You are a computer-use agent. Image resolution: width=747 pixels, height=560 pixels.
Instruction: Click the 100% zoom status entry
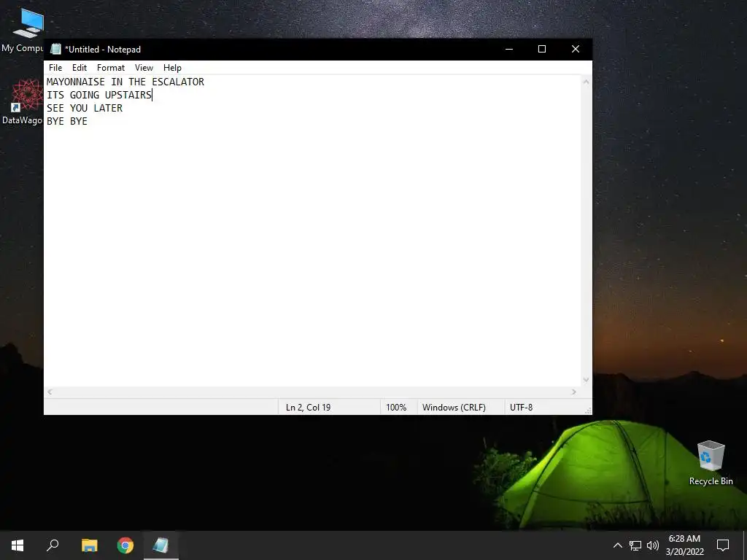click(x=396, y=408)
